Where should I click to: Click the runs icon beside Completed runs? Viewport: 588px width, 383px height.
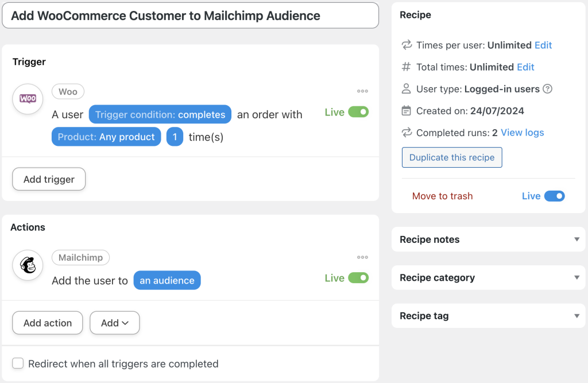pos(405,133)
